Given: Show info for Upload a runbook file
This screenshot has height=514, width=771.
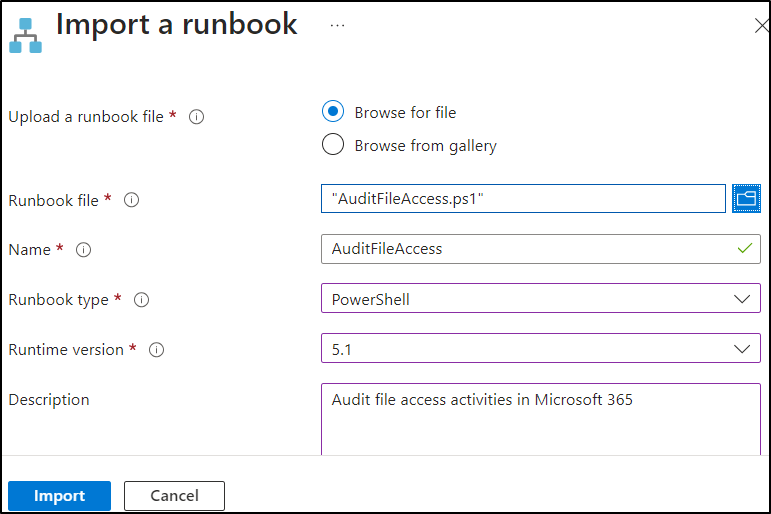Looking at the screenshot, I should tap(196, 117).
